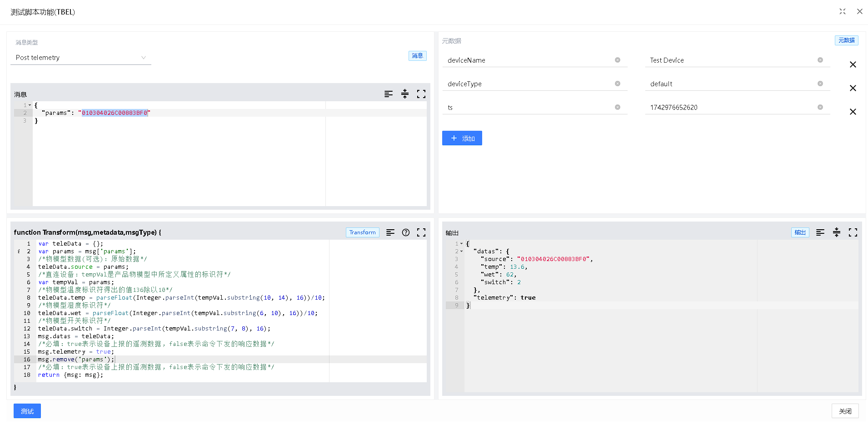Click the 元数据 tag in metadata panel
The height and width of the screenshot is (424, 868).
(x=846, y=40)
